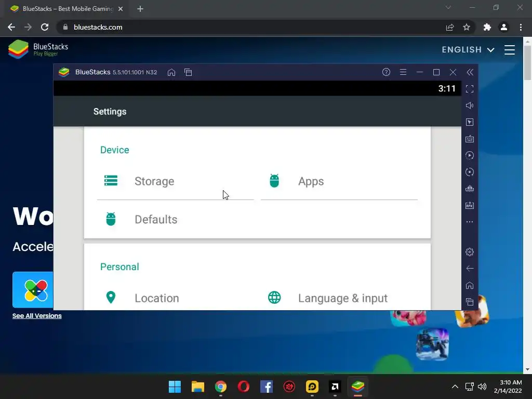Open BlueStacks settings gear icon
Image resolution: width=532 pixels, height=399 pixels.
pos(470,252)
